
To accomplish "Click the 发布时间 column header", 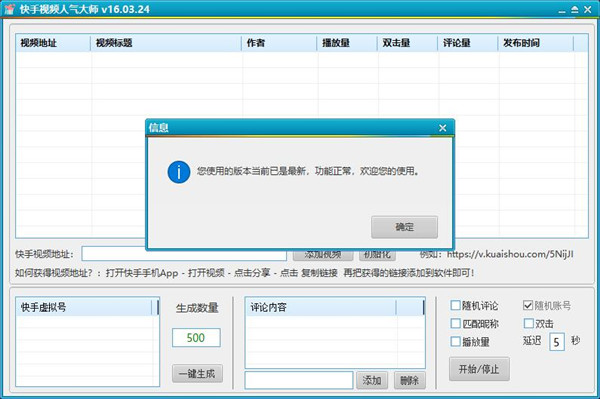I will pos(536,43).
